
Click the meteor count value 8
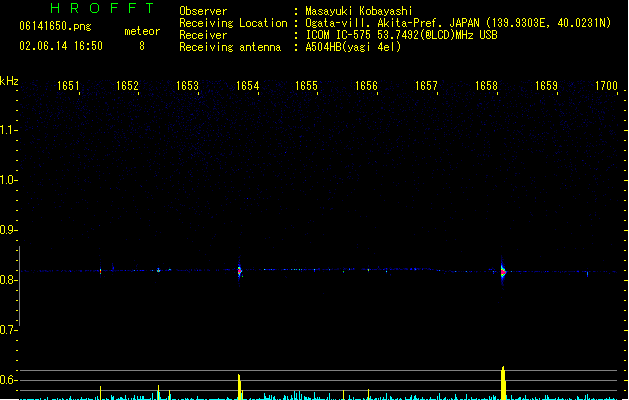coord(142,46)
